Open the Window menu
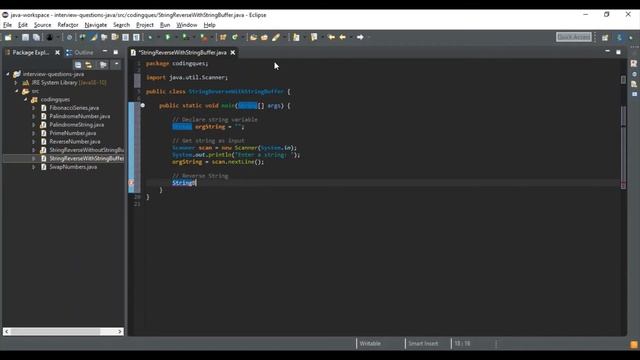This screenshot has height=360, width=640. (x=187, y=25)
